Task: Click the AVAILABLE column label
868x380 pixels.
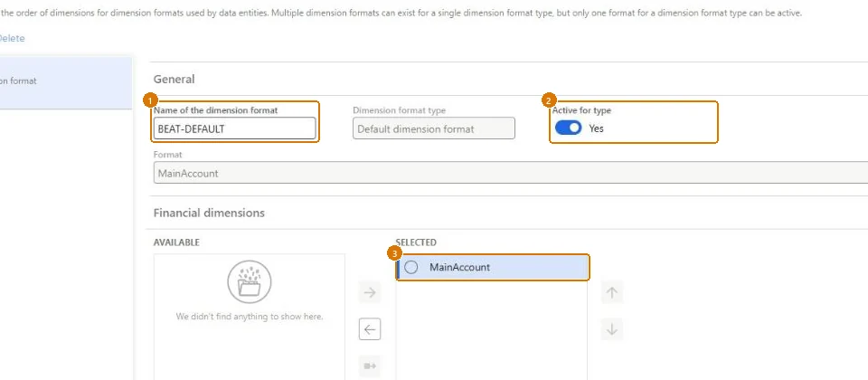Action: pos(176,242)
